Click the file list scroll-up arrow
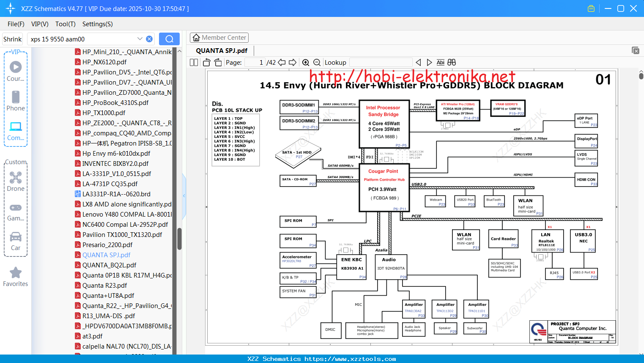Image resolution: width=644 pixels, height=363 pixels. (179, 51)
